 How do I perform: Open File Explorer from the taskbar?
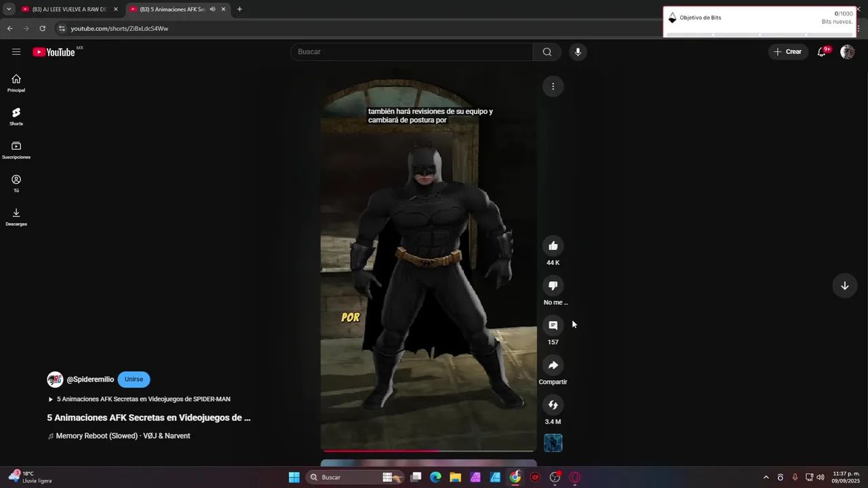click(456, 477)
